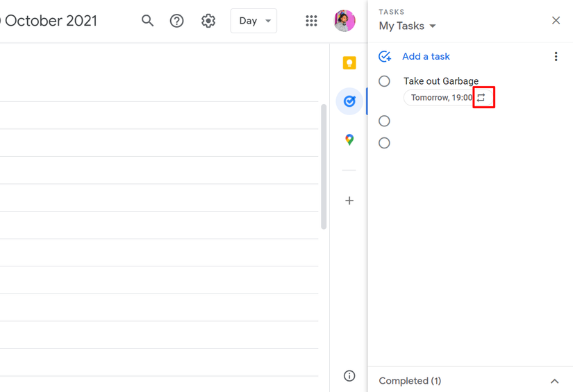Click the repeat icon on Take out Garbage

point(481,97)
